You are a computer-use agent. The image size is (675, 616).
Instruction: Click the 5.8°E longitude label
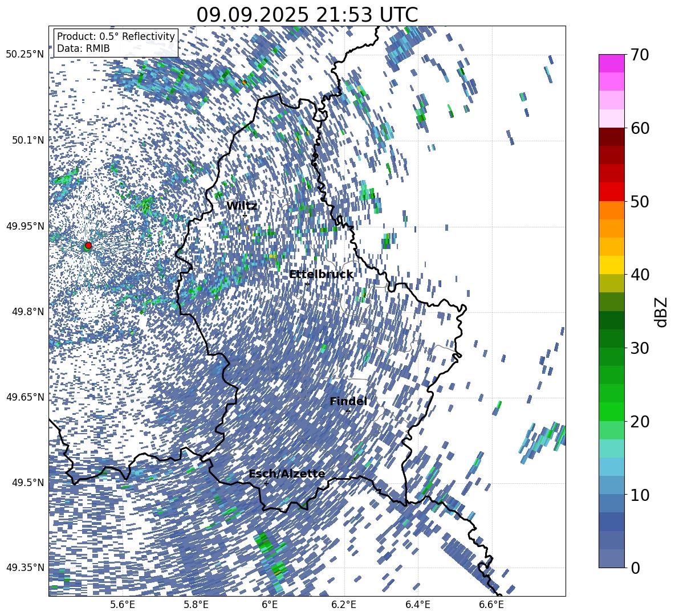click(196, 605)
